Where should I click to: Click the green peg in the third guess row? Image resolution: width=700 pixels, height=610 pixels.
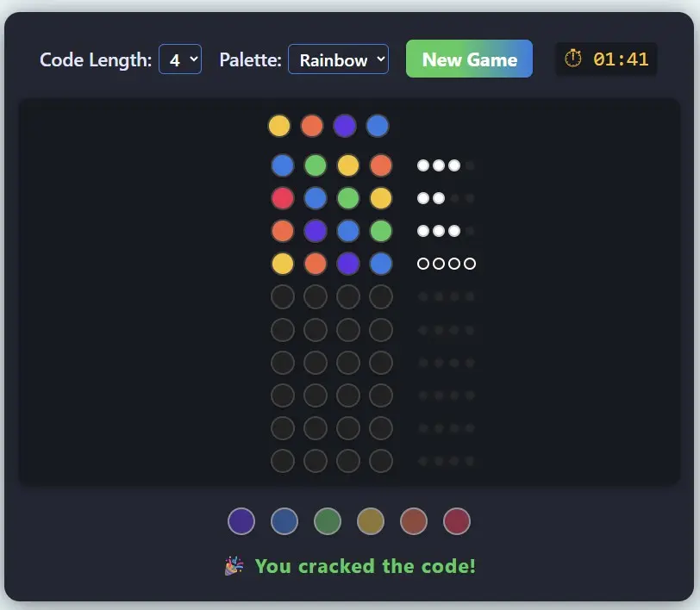coord(380,231)
